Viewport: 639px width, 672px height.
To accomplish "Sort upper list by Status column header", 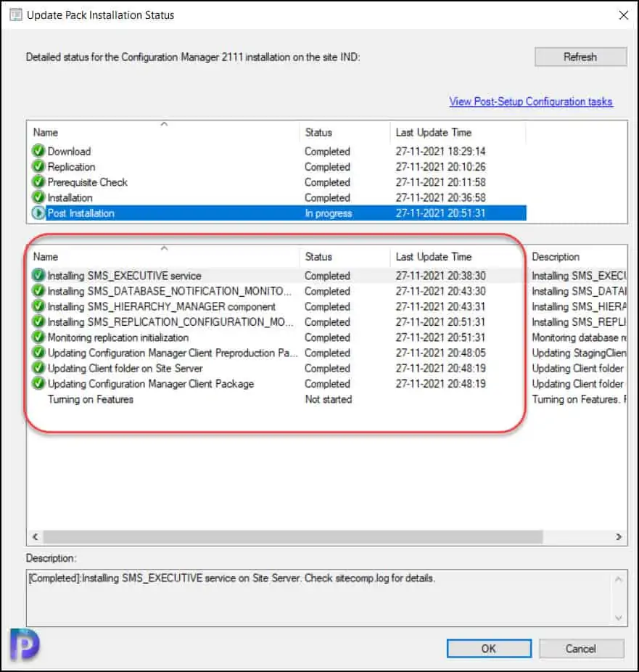I will (x=345, y=132).
